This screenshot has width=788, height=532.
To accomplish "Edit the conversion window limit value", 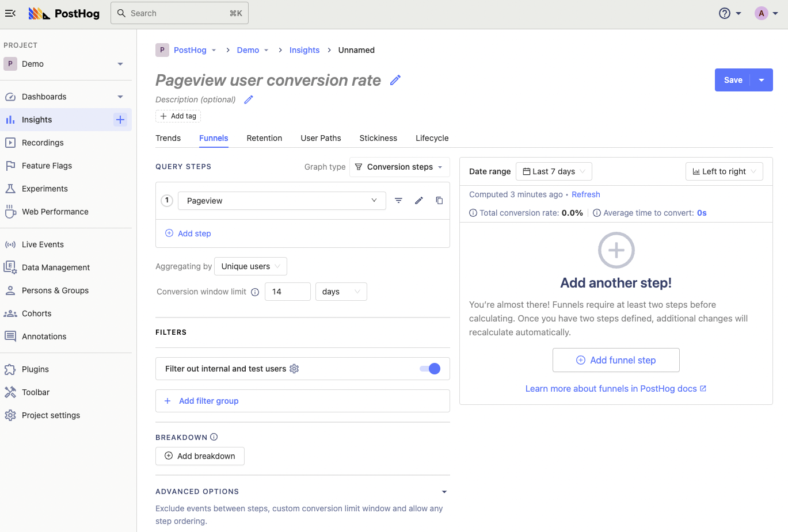I will pos(287,292).
